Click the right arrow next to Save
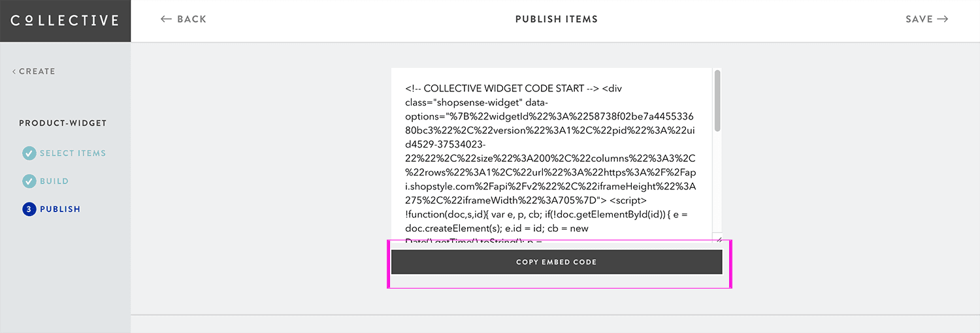Screen dimensions: 980x333 coord(943,19)
